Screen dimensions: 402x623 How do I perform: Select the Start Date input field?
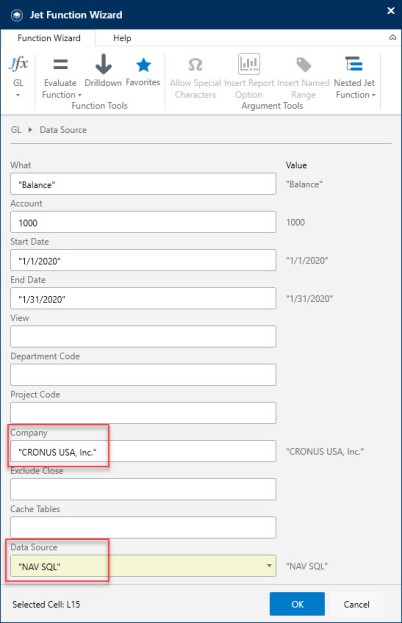(x=143, y=260)
